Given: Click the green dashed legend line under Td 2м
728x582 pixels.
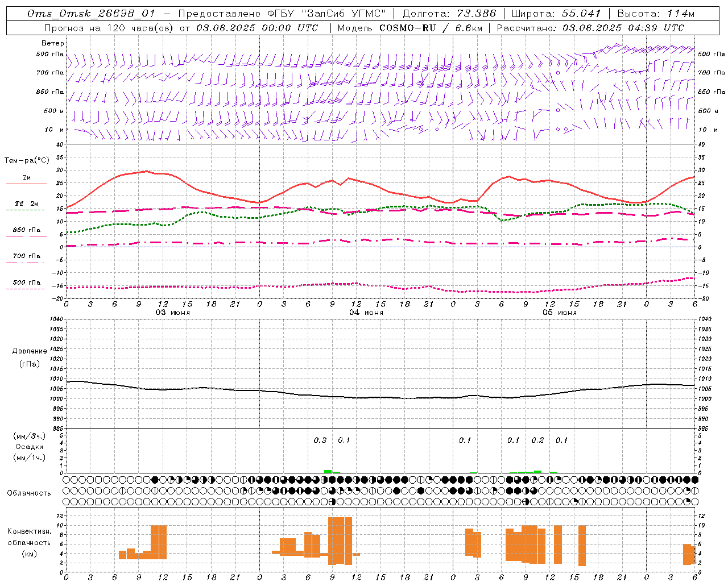Looking at the screenshot, I should pyautogui.click(x=25, y=210).
